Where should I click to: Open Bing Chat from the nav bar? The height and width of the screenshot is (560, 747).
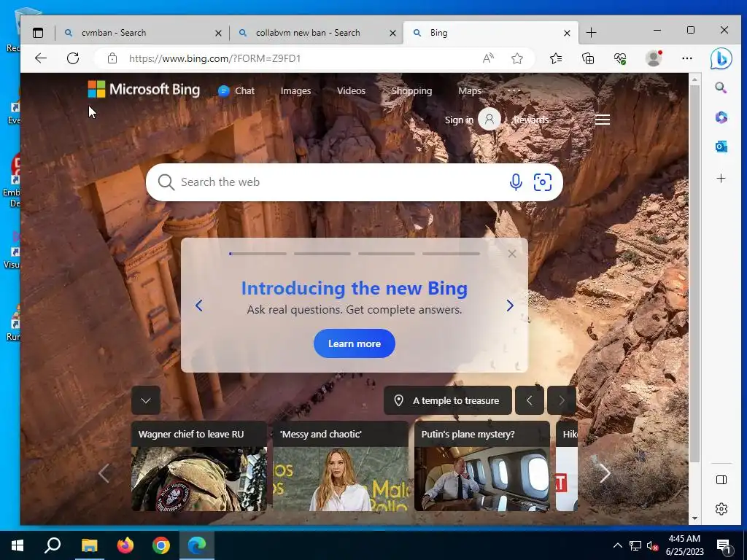tap(236, 90)
